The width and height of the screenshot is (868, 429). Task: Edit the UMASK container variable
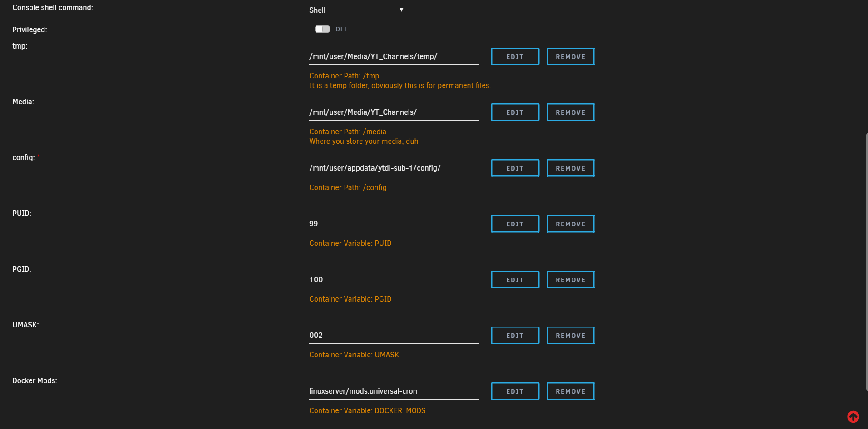coord(515,335)
